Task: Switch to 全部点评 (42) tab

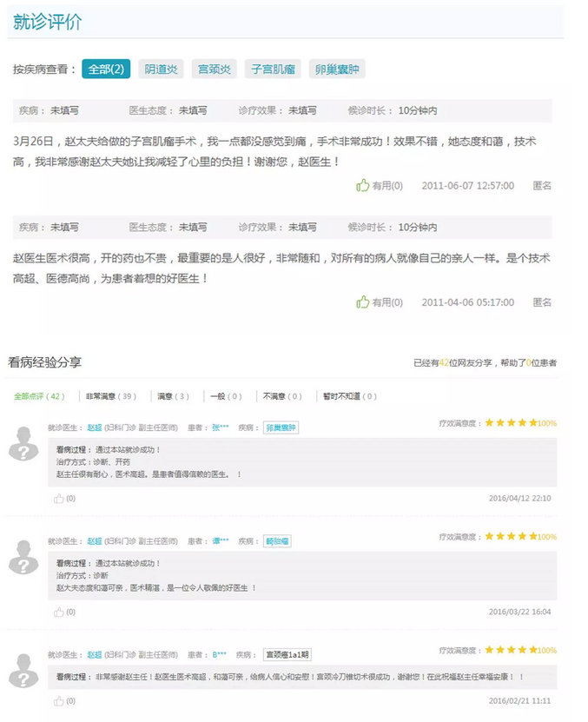Action: click(39, 396)
